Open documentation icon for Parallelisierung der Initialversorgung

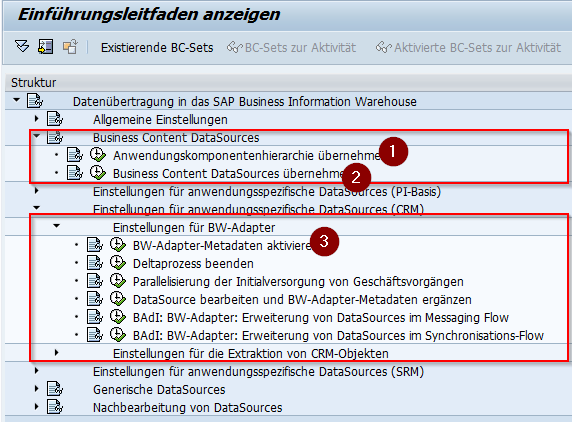(x=95, y=280)
